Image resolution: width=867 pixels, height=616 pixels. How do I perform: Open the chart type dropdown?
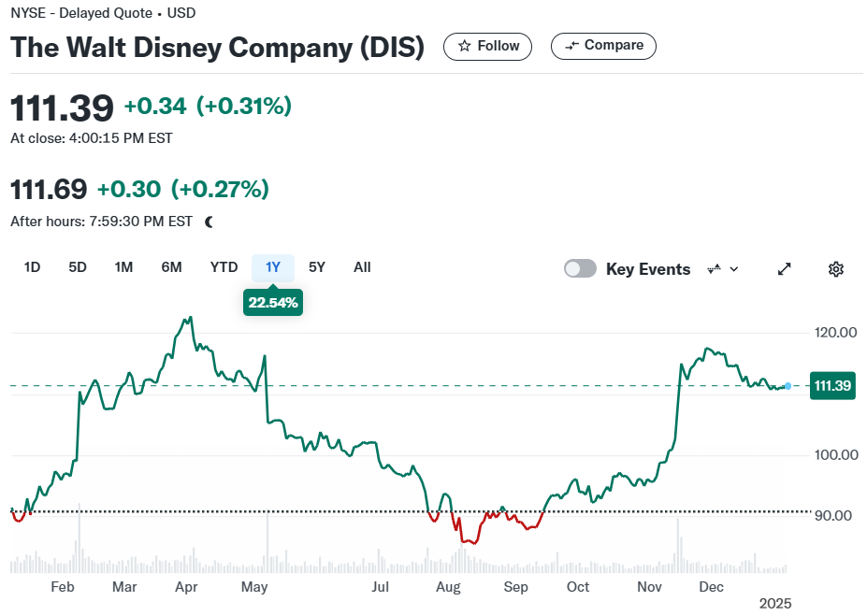tap(722, 269)
